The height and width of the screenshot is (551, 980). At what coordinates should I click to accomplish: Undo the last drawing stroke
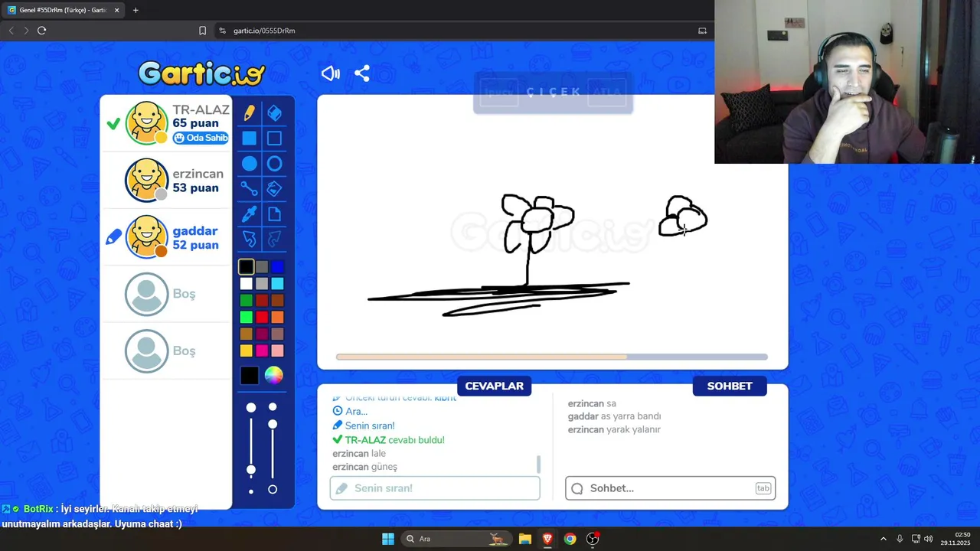pyautogui.click(x=250, y=240)
